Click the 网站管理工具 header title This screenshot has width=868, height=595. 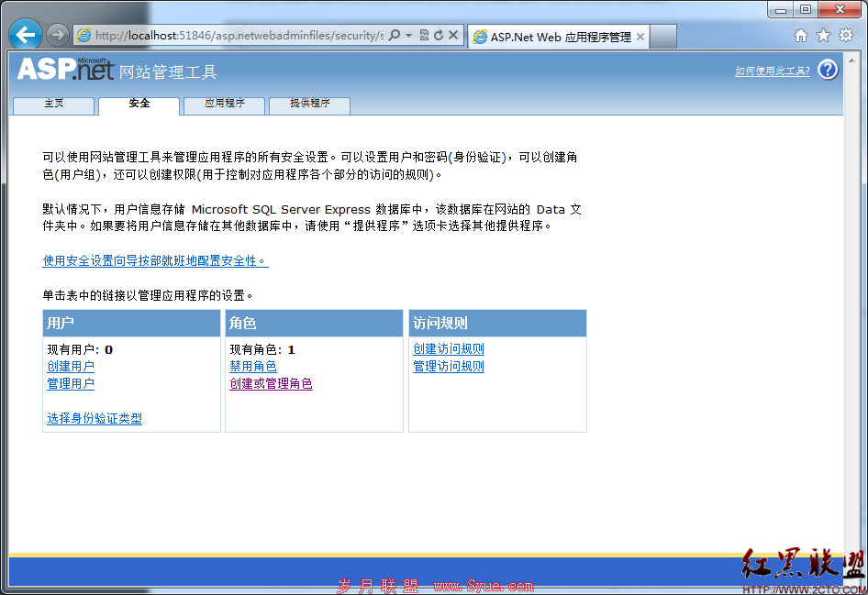(x=167, y=72)
